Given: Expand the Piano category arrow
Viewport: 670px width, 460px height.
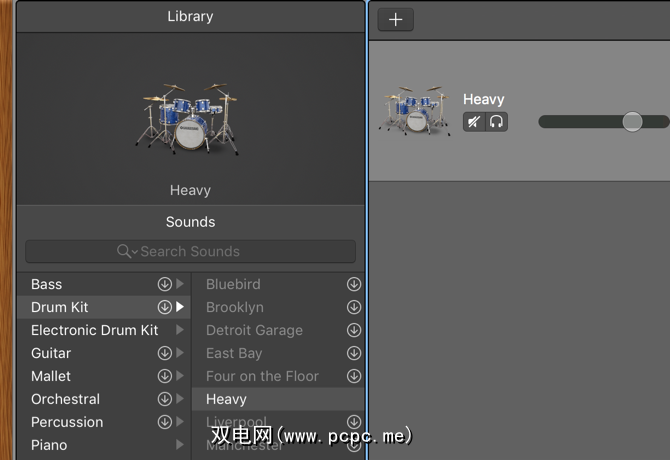Looking at the screenshot, I should pos(180,445).
